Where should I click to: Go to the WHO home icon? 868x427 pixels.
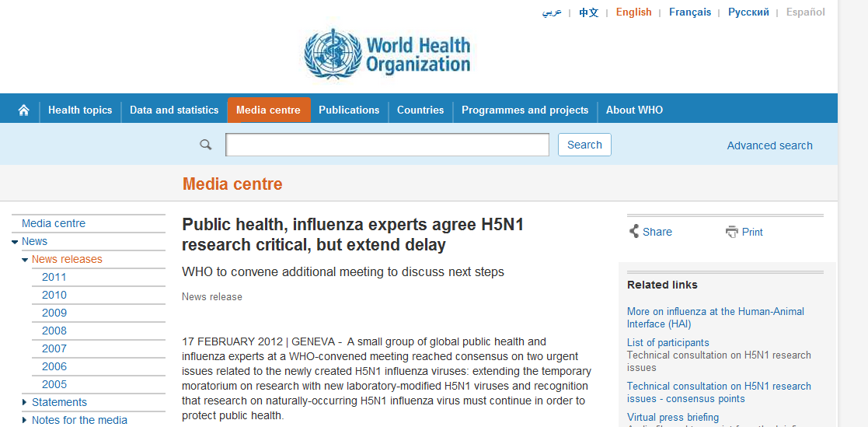24,110
